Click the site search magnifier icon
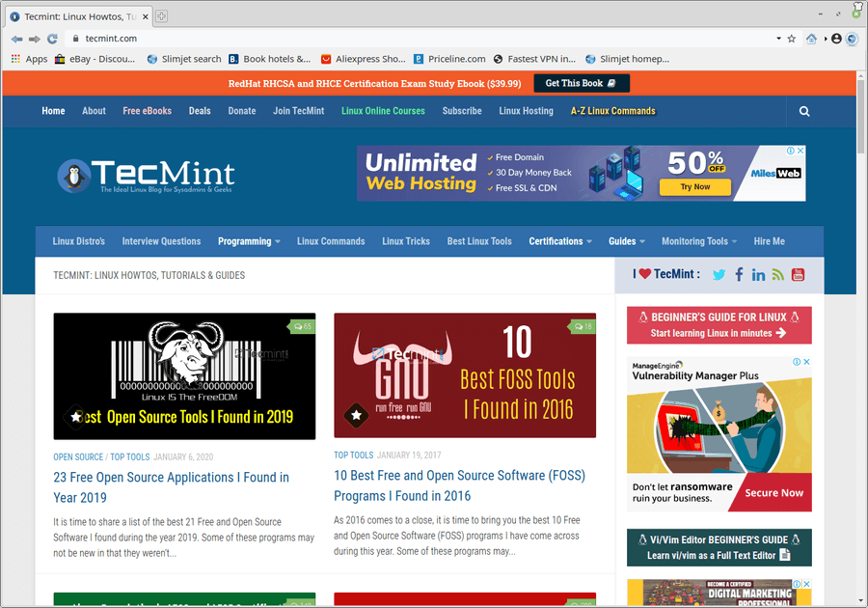 pyautogui.click(x=804, y=111)
